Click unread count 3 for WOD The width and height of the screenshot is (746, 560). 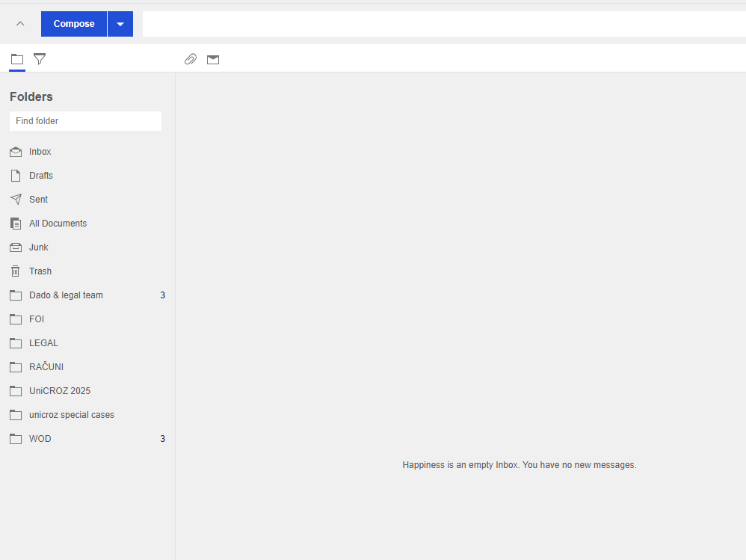click(x=163, y=439)
